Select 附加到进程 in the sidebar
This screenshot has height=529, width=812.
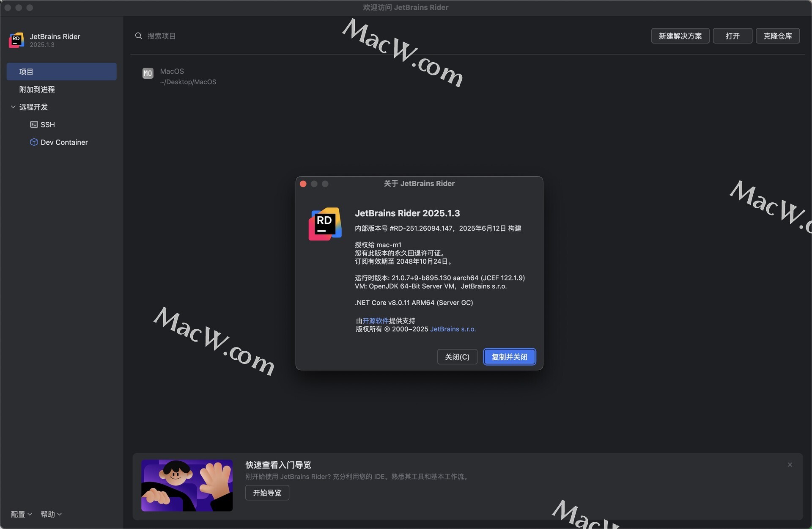point(61,89)
